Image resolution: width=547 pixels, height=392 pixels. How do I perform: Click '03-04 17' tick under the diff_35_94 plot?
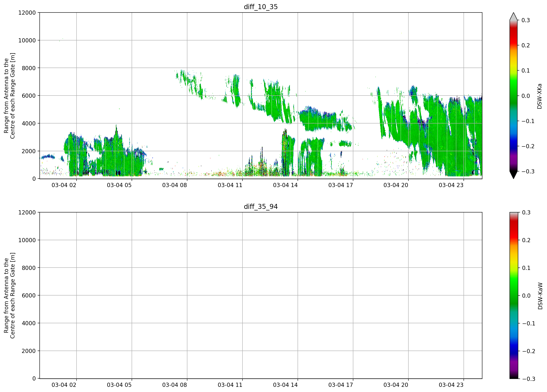341,385
